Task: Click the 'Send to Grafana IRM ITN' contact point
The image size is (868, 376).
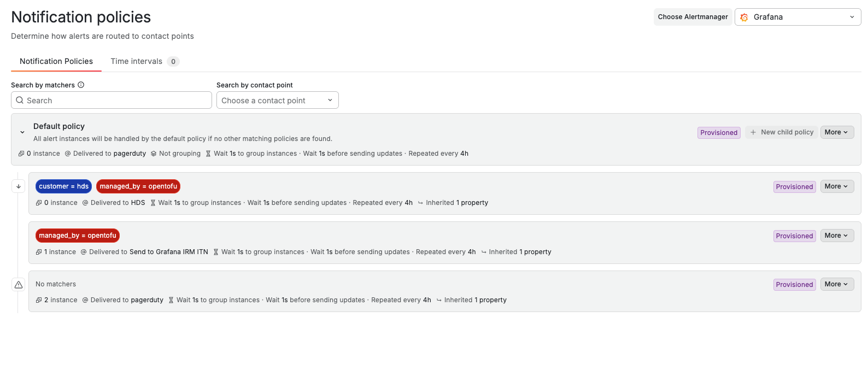Action: coord(169,252)
